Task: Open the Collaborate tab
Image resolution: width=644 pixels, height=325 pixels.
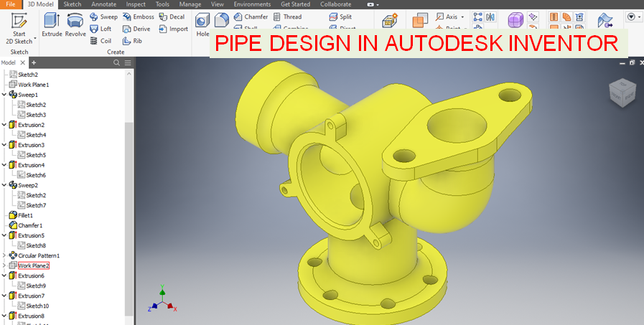Action: click(x=335, y=4)
